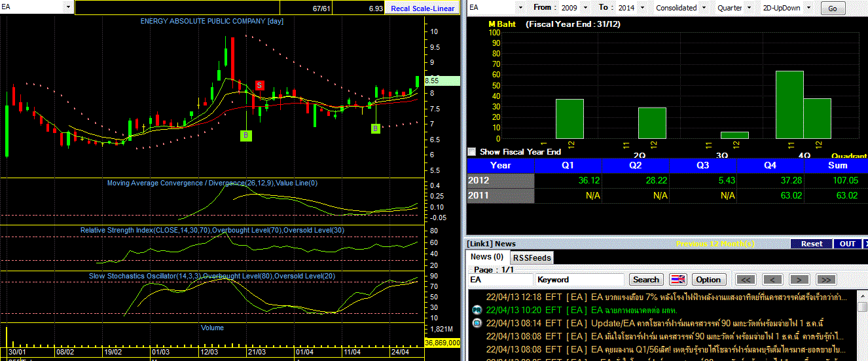The height and width of the screenshot is (361, 868).
Task: Go to previous news page with <
Action: 772,280
